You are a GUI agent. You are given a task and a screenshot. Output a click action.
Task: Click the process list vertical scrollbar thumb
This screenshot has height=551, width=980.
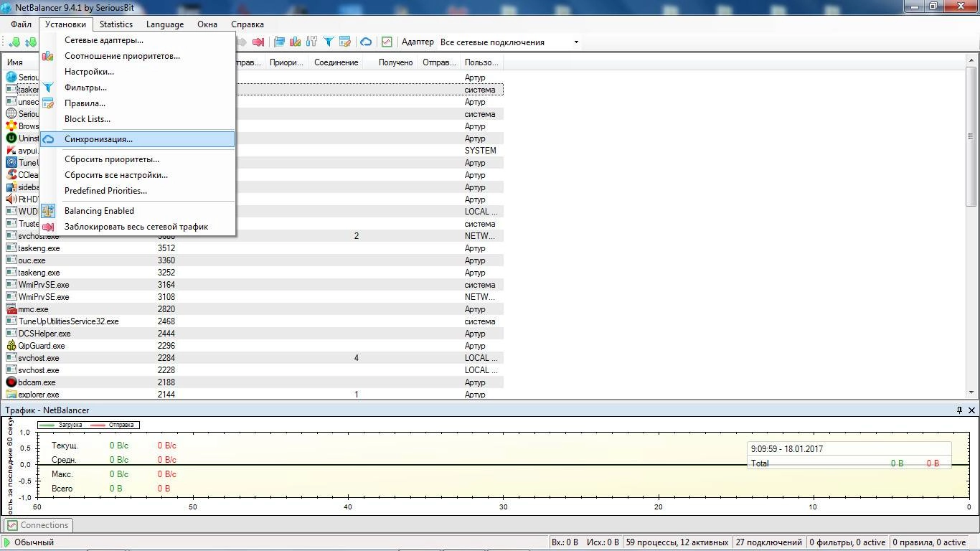pyautogui.click(x=971, y=136)
